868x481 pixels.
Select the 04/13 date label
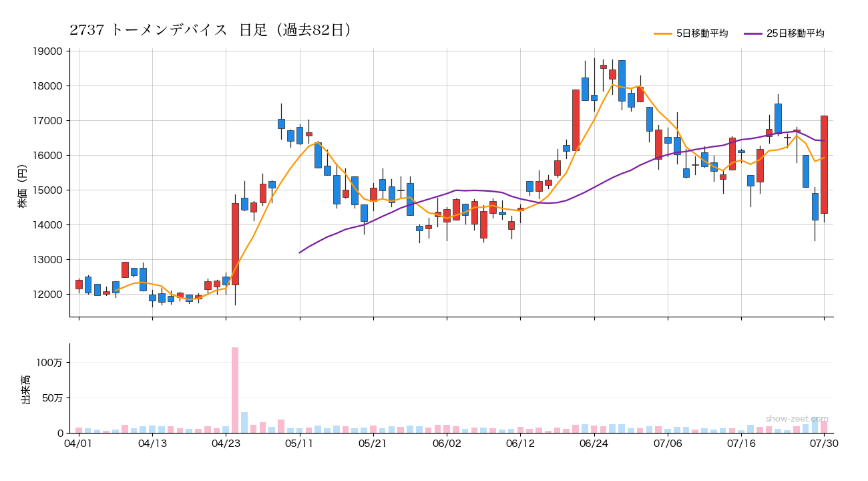(152, 444)
